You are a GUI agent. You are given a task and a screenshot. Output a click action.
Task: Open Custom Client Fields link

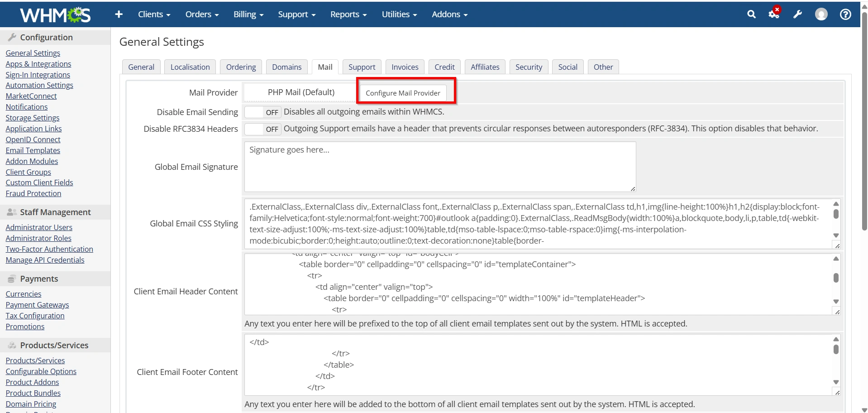coord(39,182)
